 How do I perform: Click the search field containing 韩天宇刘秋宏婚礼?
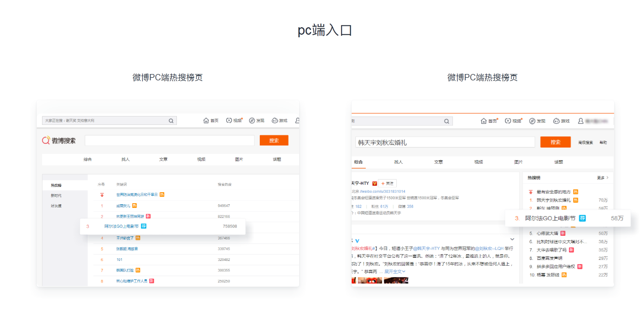coord(445,142)
